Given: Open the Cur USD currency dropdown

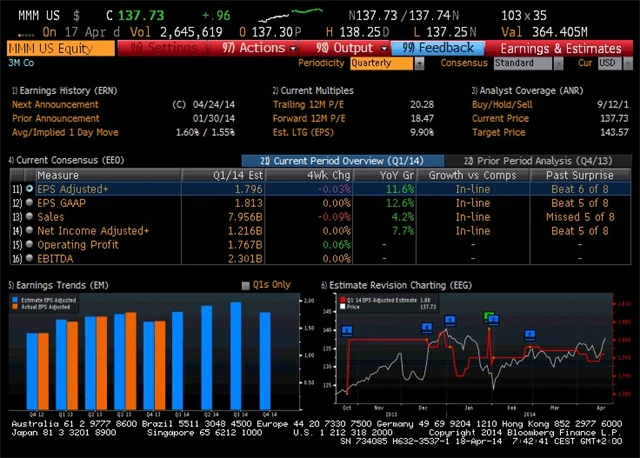Looking at the screenshot, I should (609, 63).
